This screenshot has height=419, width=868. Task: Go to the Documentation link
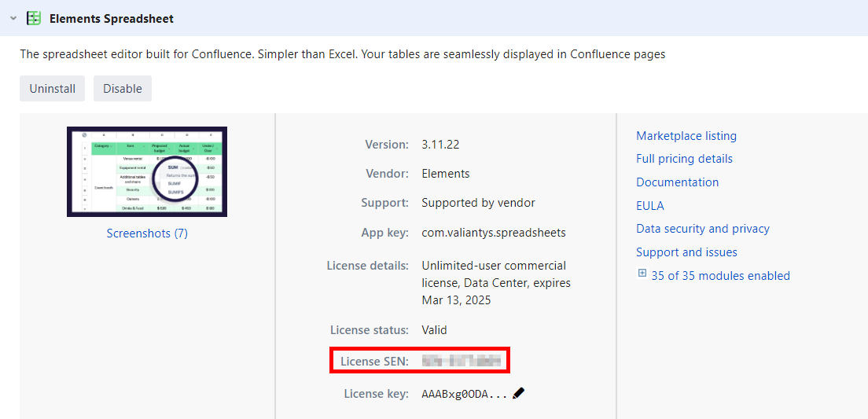click(677, 182)
